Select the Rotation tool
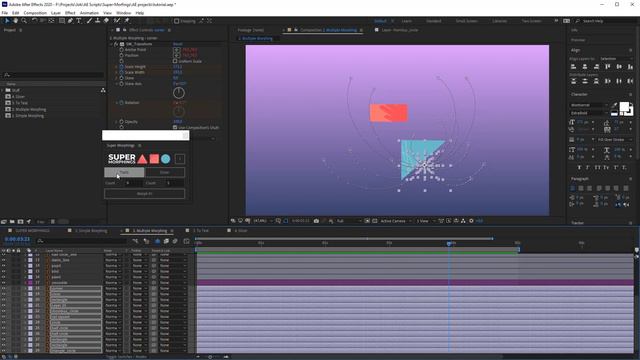Screen dimensions: 640x360 pos(34,20)
